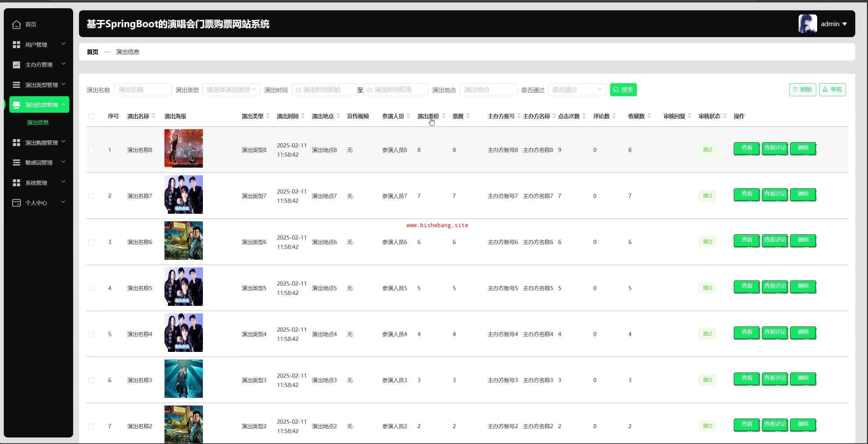This screenshot has height=444, width=868.
Task: Sort table by 演出票价 column arrows
Action: [x=443, y=116]
